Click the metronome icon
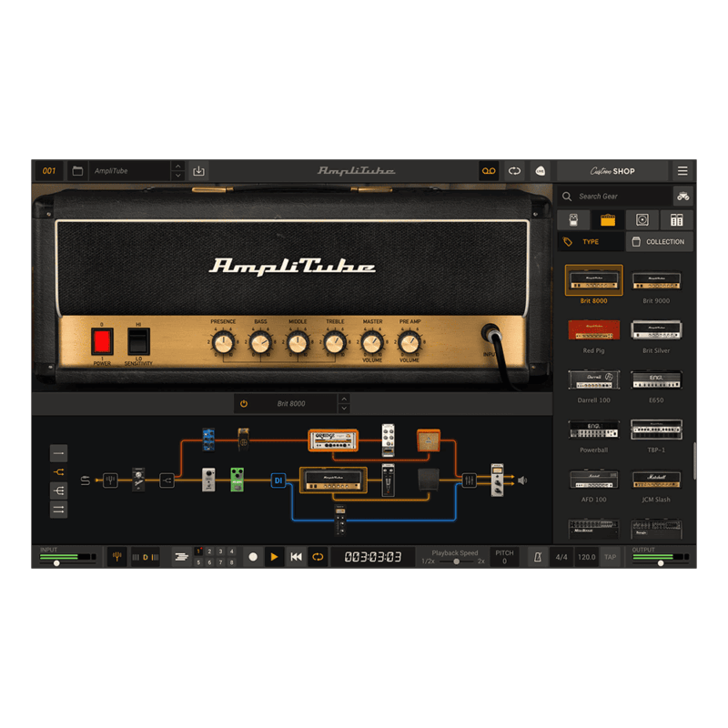 537,557
